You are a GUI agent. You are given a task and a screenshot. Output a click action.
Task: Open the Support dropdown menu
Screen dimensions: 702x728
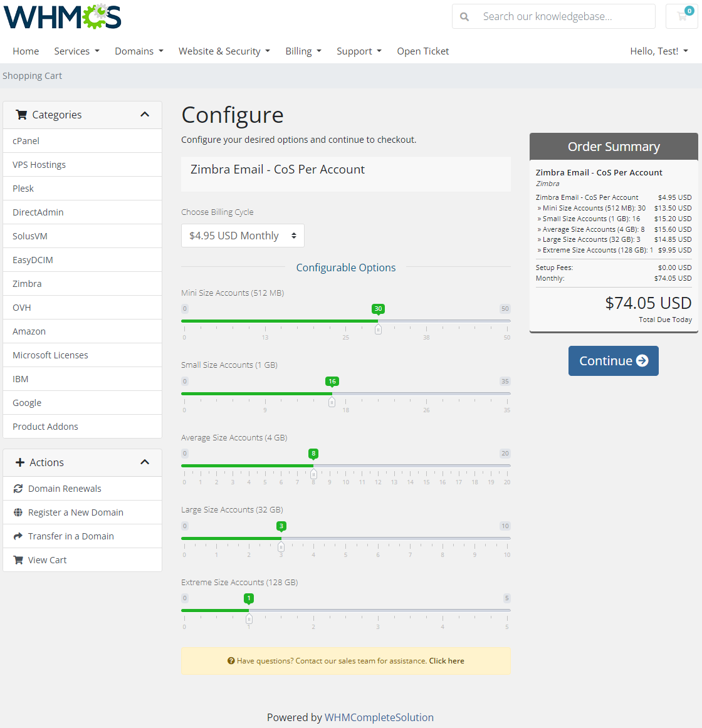[359, 51]
